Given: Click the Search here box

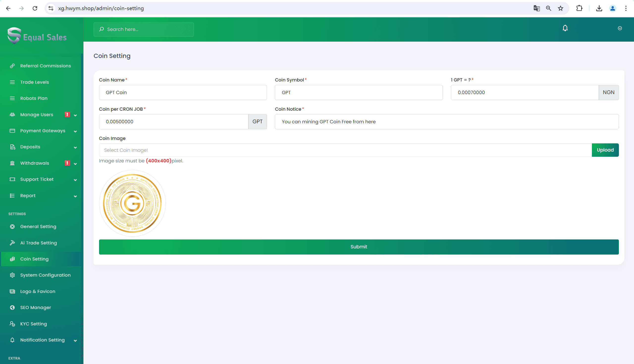Looking at the screenshot, I should coord(144,29).
